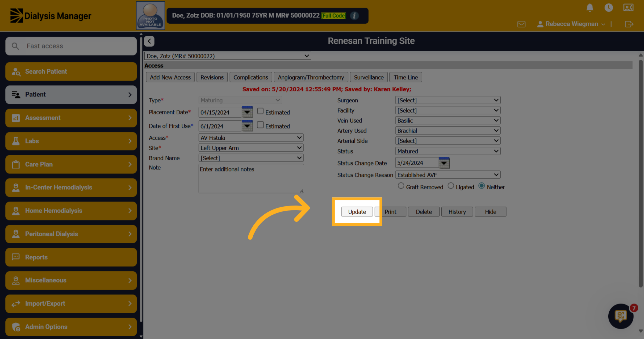The image size is (644, 339).
Task: Collapse the sidebar with the back arrow
Action: pyautogui.click(x=149, y=41)
